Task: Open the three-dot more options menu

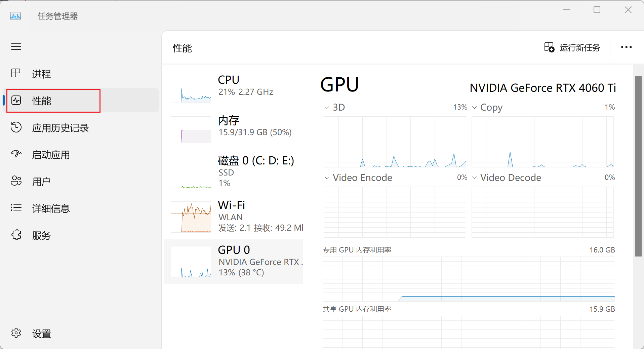Action: click(x=626, y=47)
